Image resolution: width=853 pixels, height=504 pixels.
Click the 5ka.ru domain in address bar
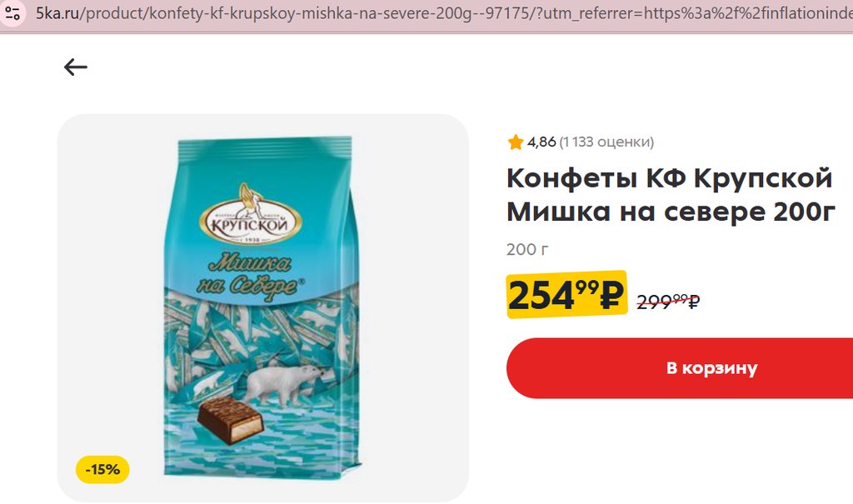(x=57, y=13)
